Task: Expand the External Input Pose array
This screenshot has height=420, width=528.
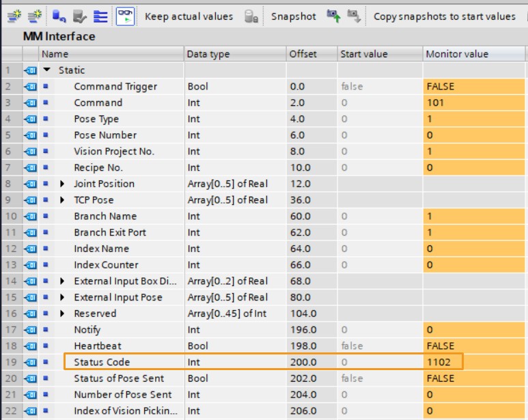Action: 63,297
